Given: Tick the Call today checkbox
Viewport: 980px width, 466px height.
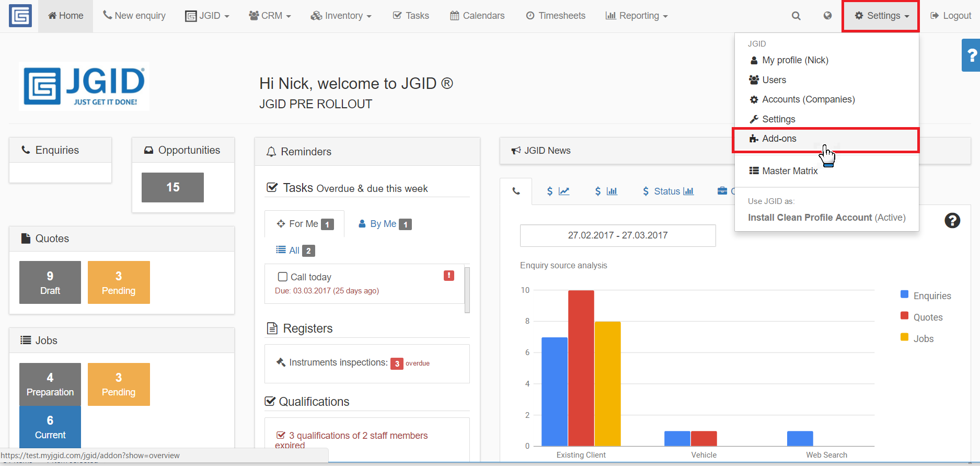Looking at the screenshot, I should coord(283,277).
